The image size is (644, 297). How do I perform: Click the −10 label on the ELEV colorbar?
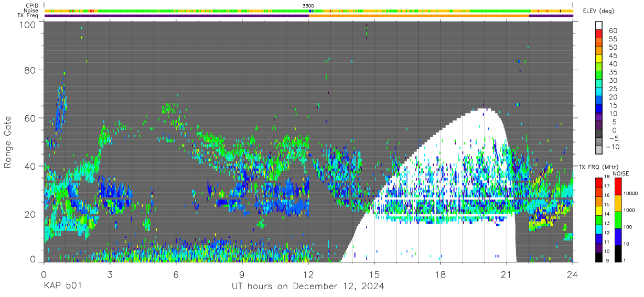pyautogui.click(x=611, y=147)
